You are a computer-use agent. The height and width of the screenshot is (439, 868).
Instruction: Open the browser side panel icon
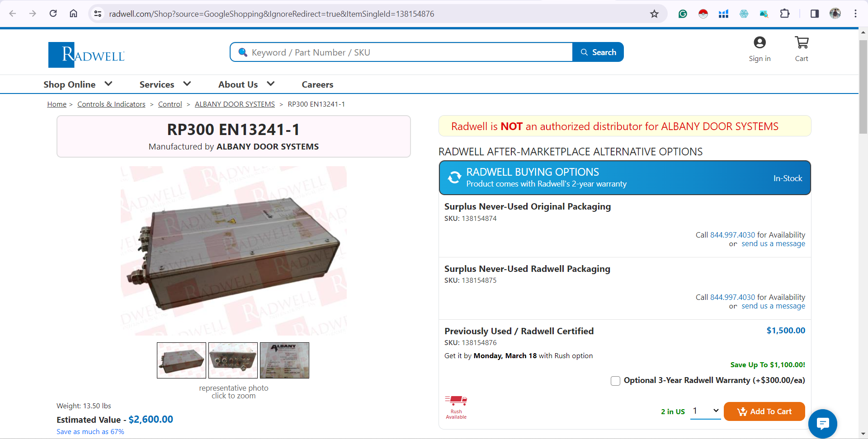click(815, 14)
